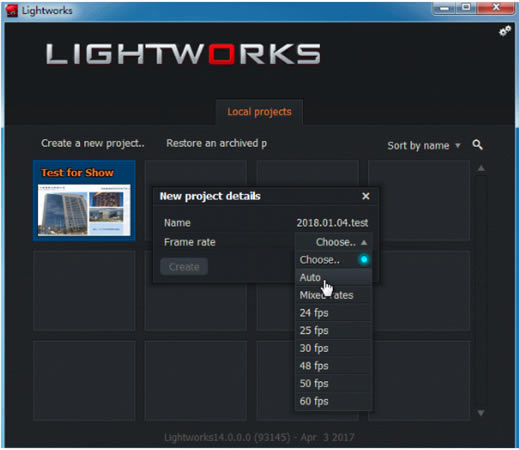Screen dimensions: 519x450
Task: Choose 60 fps frame rate
Action: [x=334, y=401]
